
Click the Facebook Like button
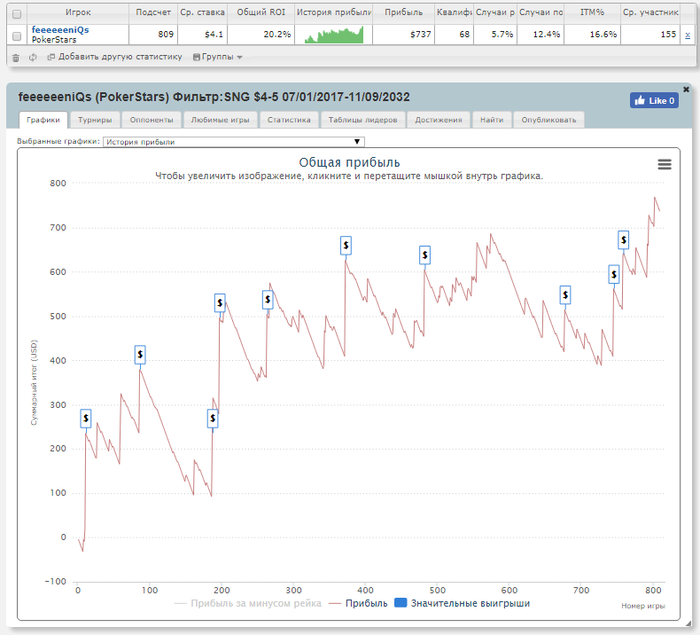(x=654, y=100)
